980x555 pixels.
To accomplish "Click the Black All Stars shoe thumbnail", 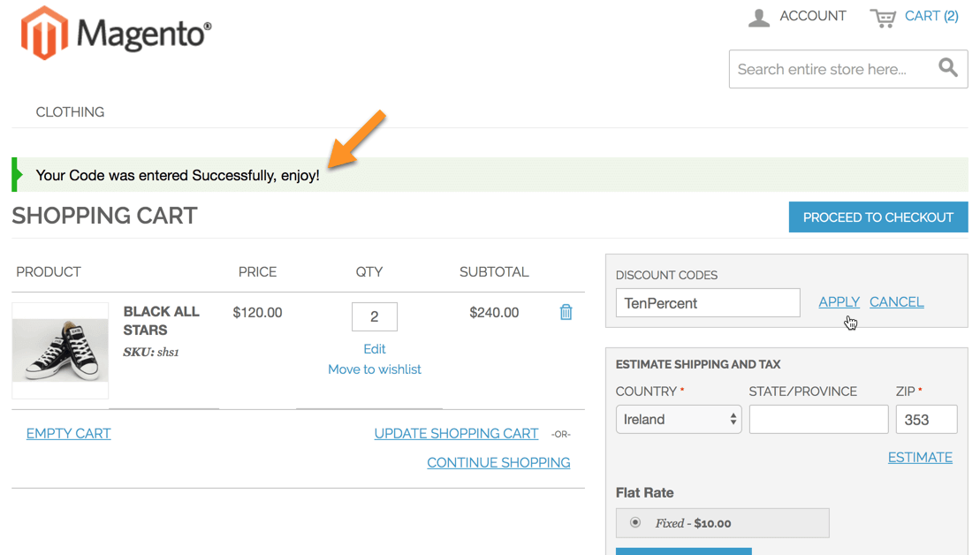I will (x=60, y=351).
